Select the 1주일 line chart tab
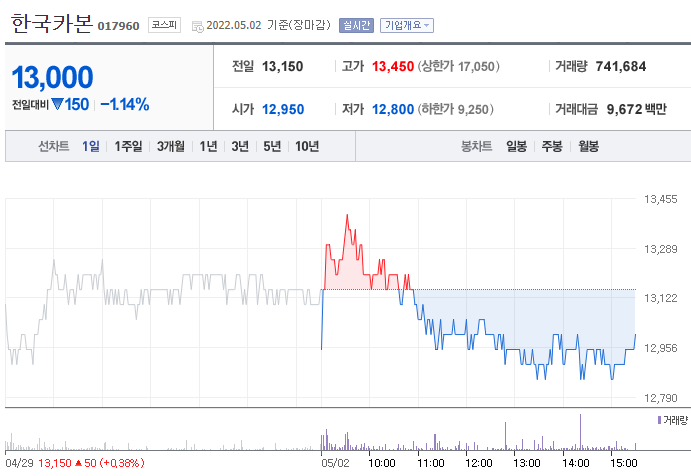 point(128,146)
